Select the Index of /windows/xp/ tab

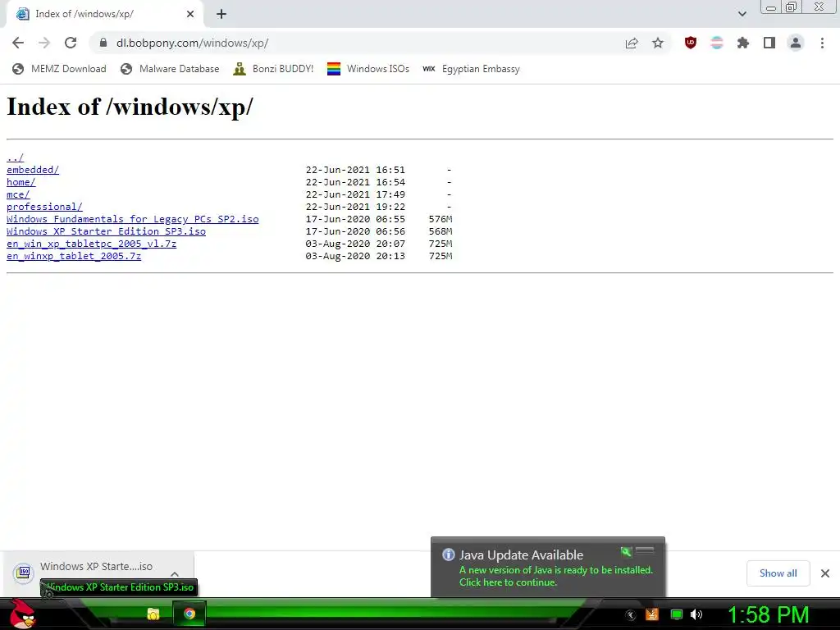105,15
